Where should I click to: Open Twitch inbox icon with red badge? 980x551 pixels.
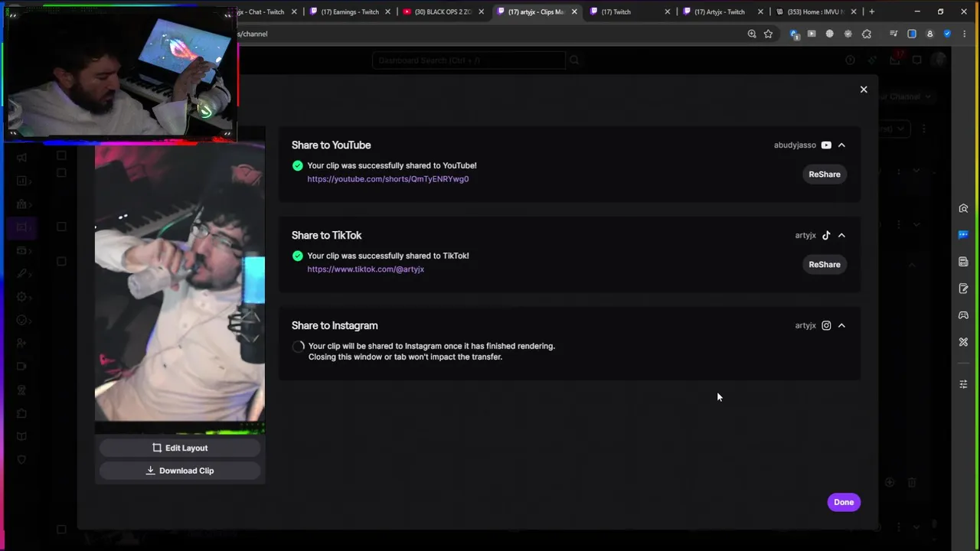[895, 60]
